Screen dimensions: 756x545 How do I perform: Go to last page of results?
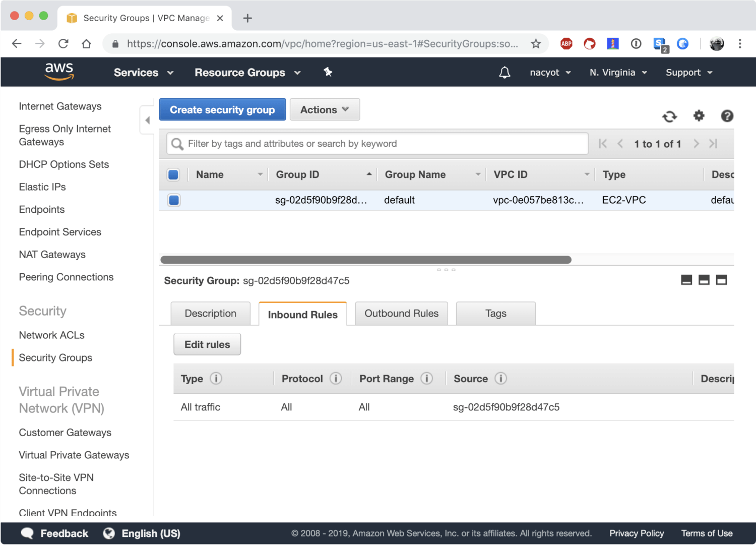713,144
